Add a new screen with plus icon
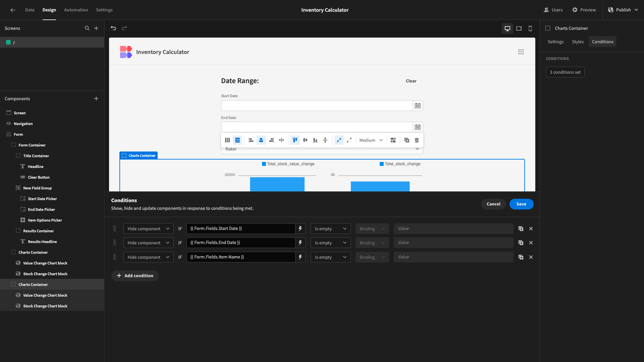The height and width of the screenshot is (362, 644). pos(96,28)
